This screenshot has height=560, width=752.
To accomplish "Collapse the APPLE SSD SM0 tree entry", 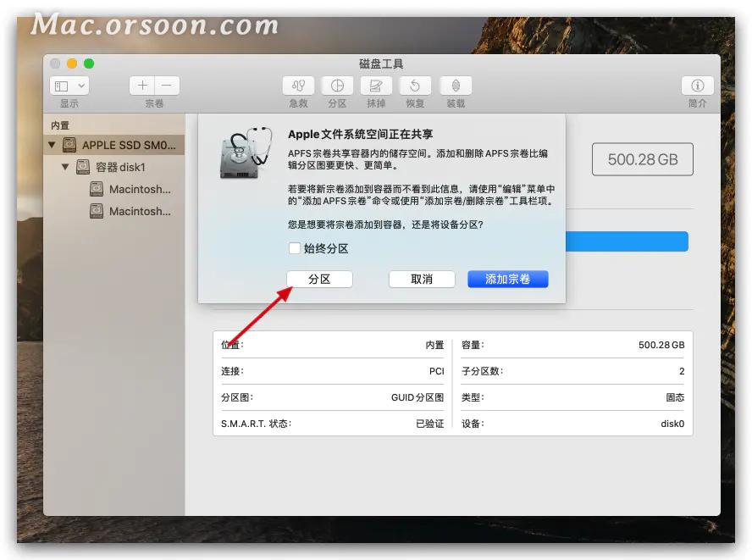I will pos(53,144).
